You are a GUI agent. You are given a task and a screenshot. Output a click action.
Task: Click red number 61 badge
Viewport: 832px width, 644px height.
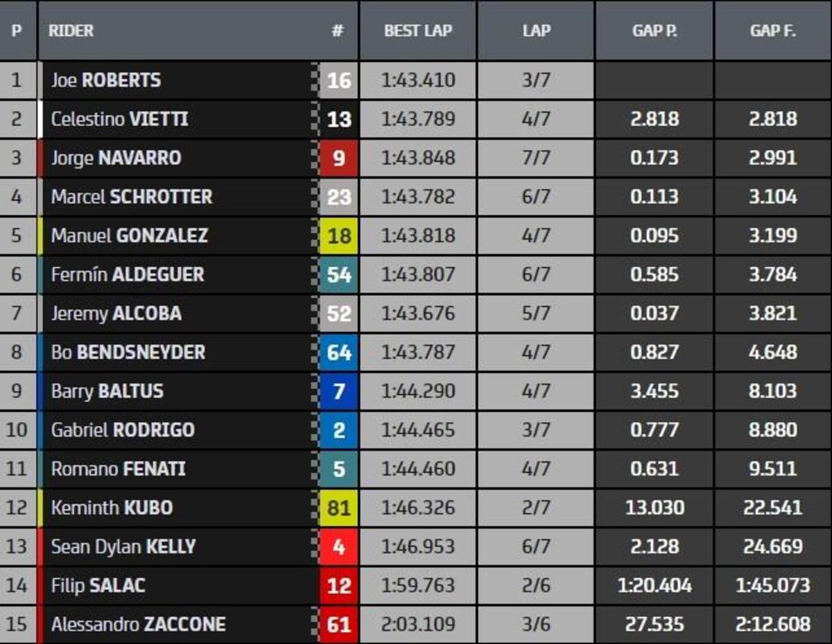339,625
